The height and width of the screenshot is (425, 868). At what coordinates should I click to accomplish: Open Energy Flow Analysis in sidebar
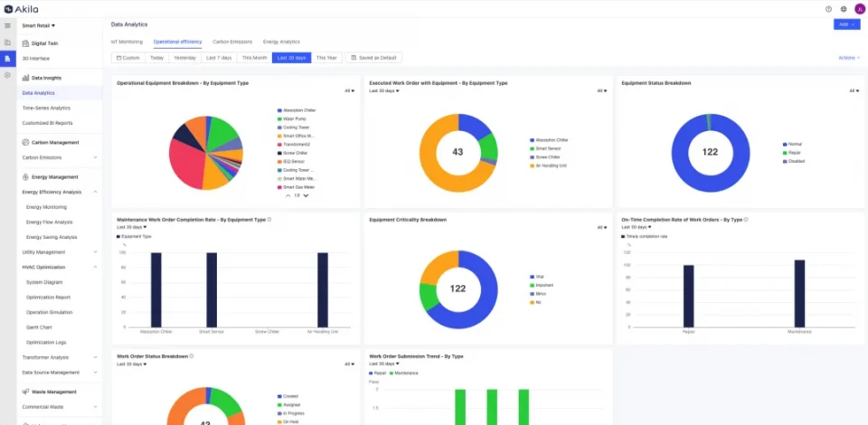[49, 222]
